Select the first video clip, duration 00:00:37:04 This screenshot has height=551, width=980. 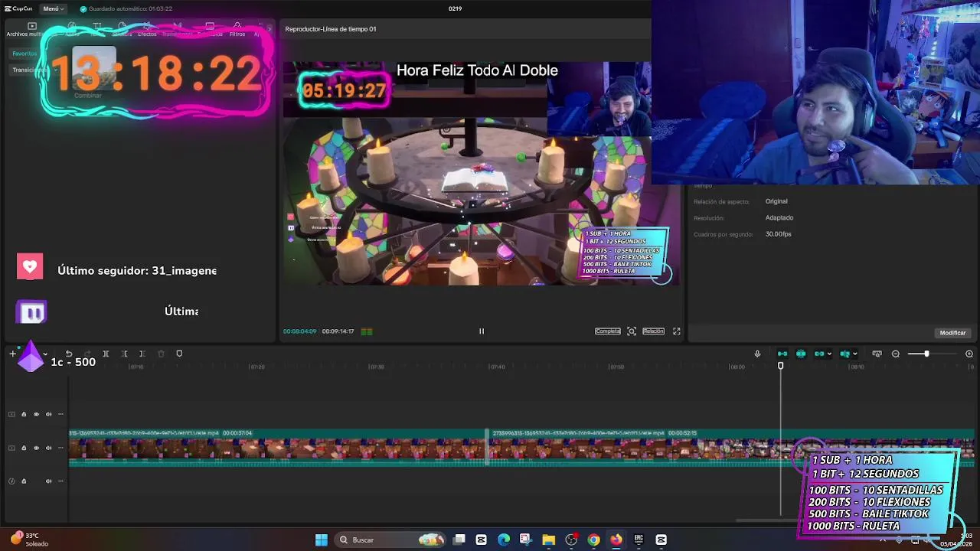(x=278, y=448)
